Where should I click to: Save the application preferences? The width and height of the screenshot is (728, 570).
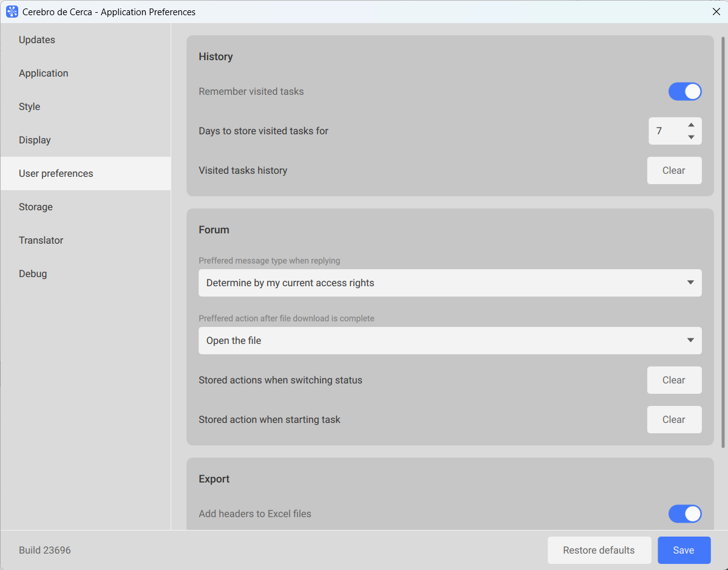(x=684, y=551)
